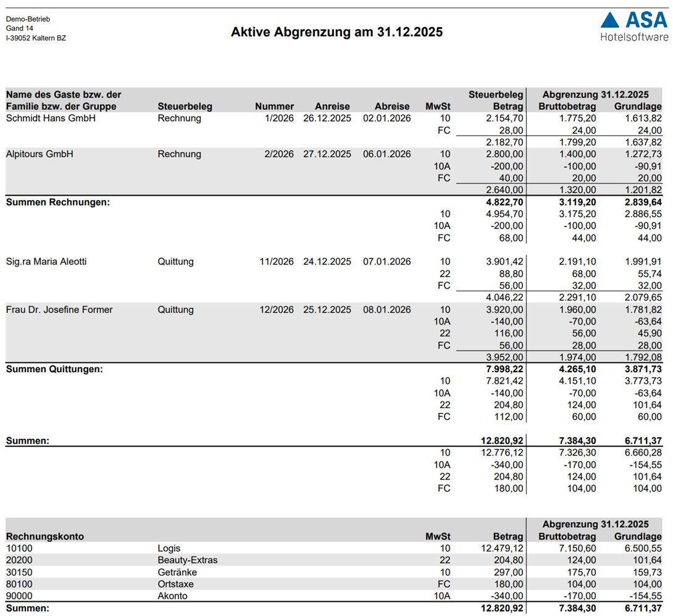The width and height of the screenshot is (673, 616).
Task: Click invoice number 11/2026
Action: tap(277, 262)
